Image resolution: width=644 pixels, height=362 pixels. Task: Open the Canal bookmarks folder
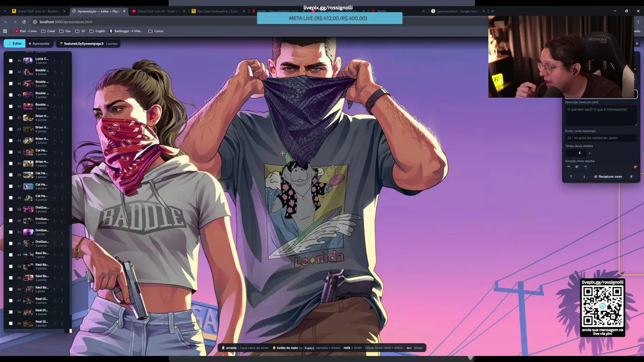48,31
